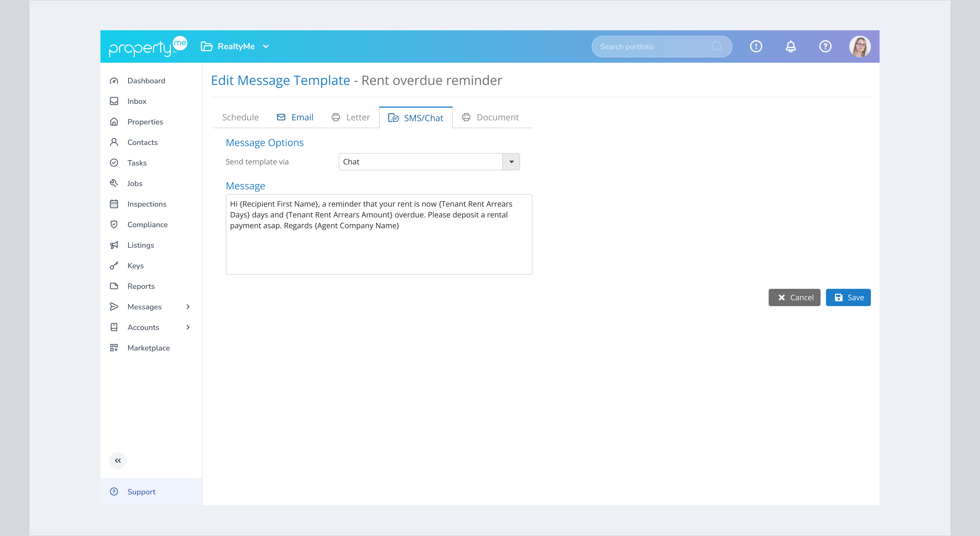The image size is (980, 536).
Task: Click the Reports folder icon
Action: [114, 286]
